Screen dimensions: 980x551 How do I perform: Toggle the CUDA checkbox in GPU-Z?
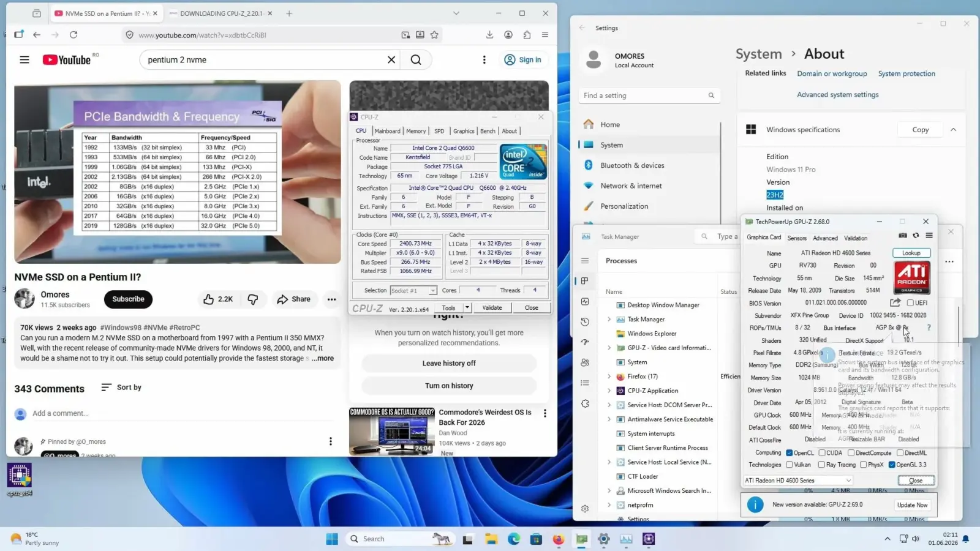click(822, 453)
